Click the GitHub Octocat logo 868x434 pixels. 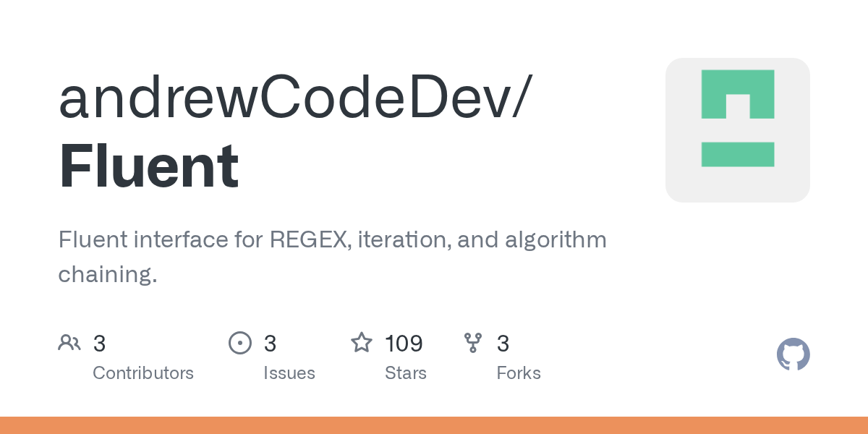pyautogui.click(x=793, y=354)
